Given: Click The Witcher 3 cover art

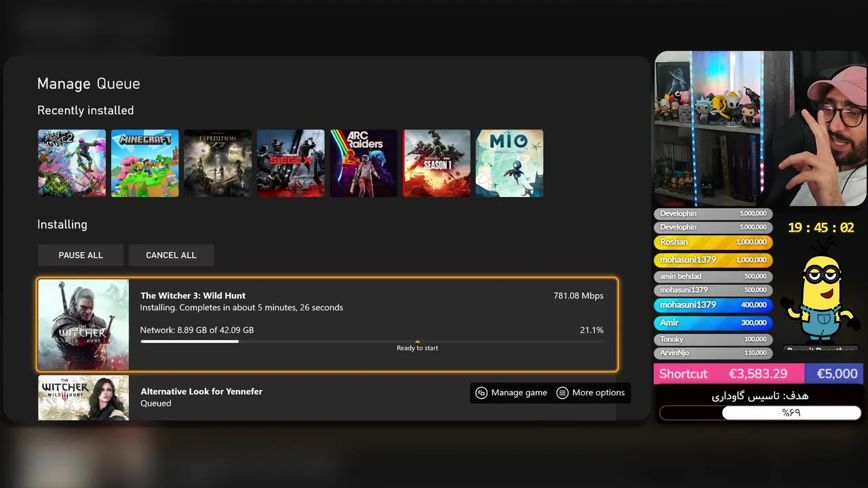Looking at the screenshot, I should pyautogui.click(x=83, y=325).
